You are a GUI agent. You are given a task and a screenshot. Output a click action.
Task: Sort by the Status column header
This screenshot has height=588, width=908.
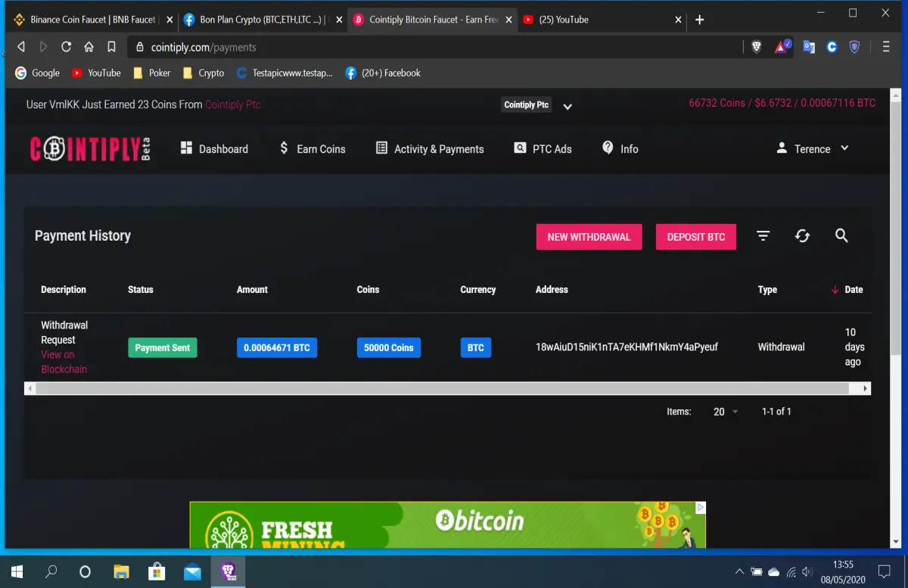tap(141, 290)
